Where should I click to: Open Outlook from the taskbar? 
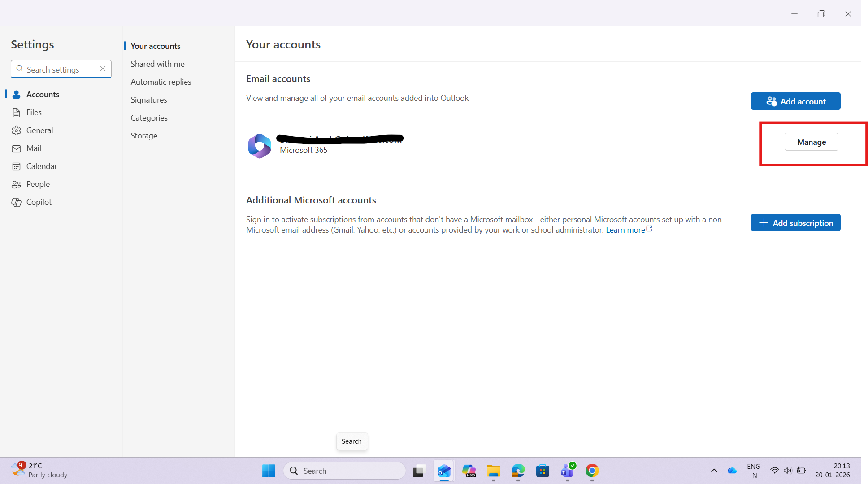(x=444, y=471)
